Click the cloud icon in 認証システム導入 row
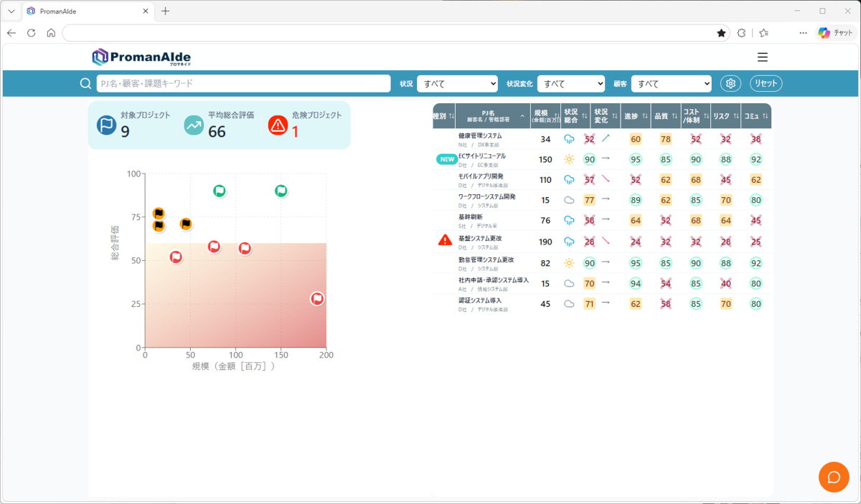 point(570,303)
